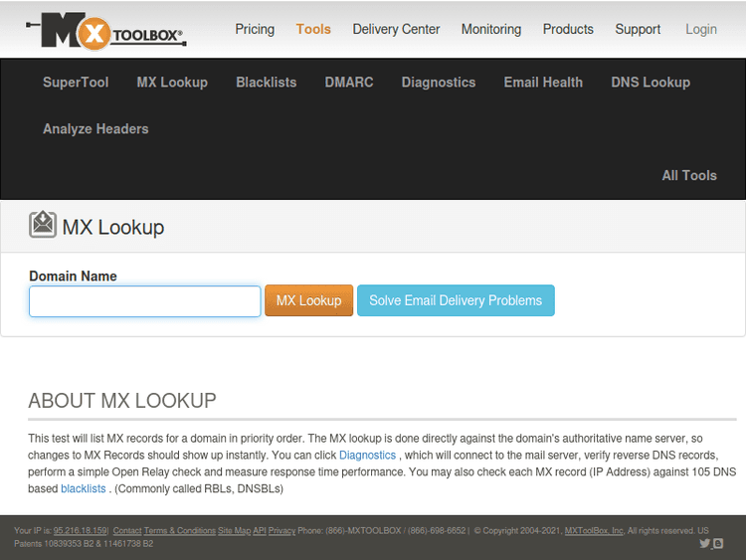Select the Email Health tab
Viewport: 746px width, 560px height.
coord(543,83)
